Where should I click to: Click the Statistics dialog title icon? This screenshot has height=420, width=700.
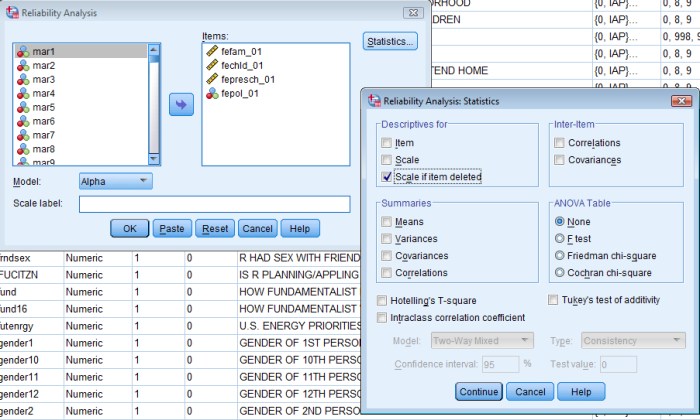click(x=376, y=101)
